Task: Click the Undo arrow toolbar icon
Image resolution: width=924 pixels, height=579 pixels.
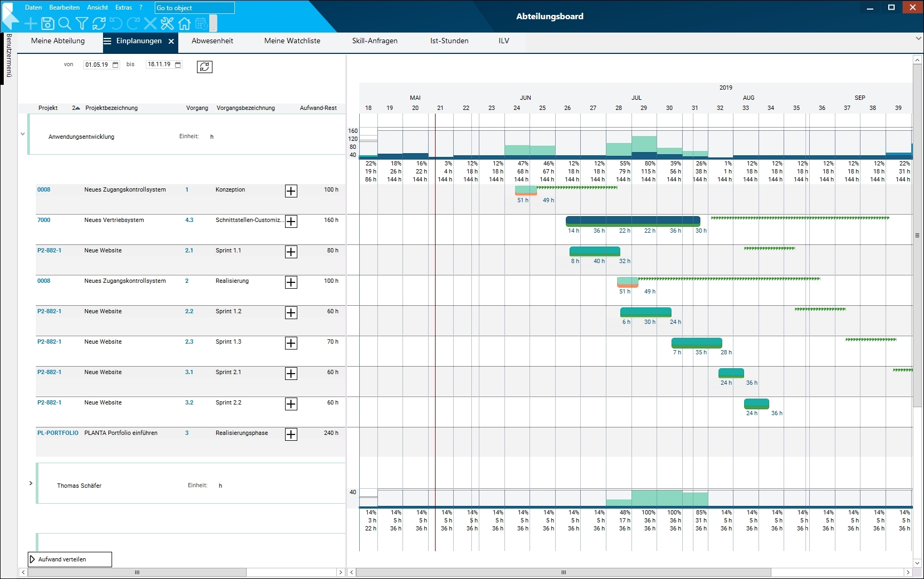Action: click(x=116, y=23)
